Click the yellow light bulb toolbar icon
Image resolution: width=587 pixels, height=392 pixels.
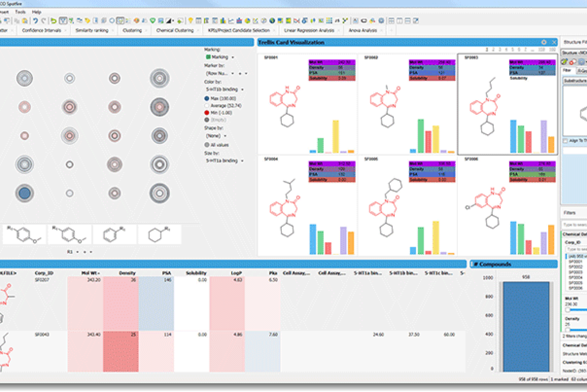(x=190, y=21)
